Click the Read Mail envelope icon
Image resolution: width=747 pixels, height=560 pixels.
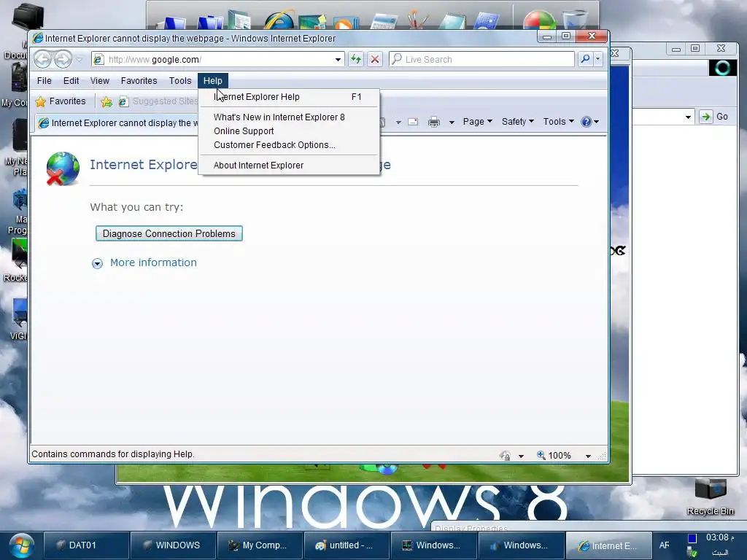pos(413,122)
